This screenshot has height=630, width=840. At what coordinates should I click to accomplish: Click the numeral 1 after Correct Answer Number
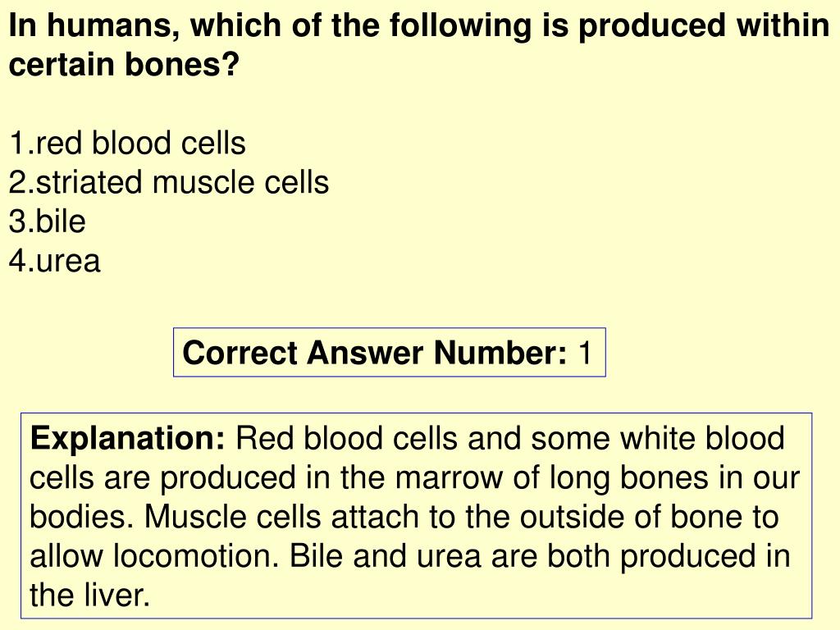[584, 353]
